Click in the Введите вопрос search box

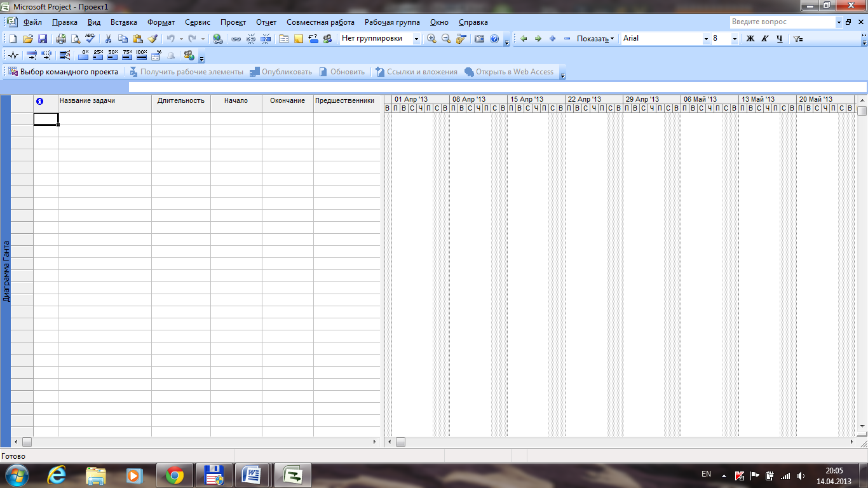pos(782,22)
